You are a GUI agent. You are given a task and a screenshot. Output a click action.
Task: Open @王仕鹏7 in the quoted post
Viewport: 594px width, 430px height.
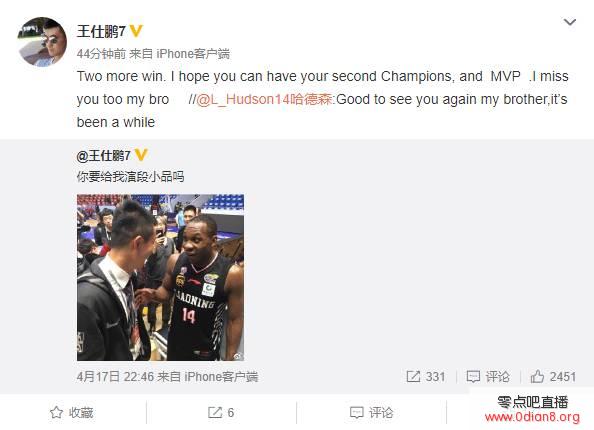[103, 155]
